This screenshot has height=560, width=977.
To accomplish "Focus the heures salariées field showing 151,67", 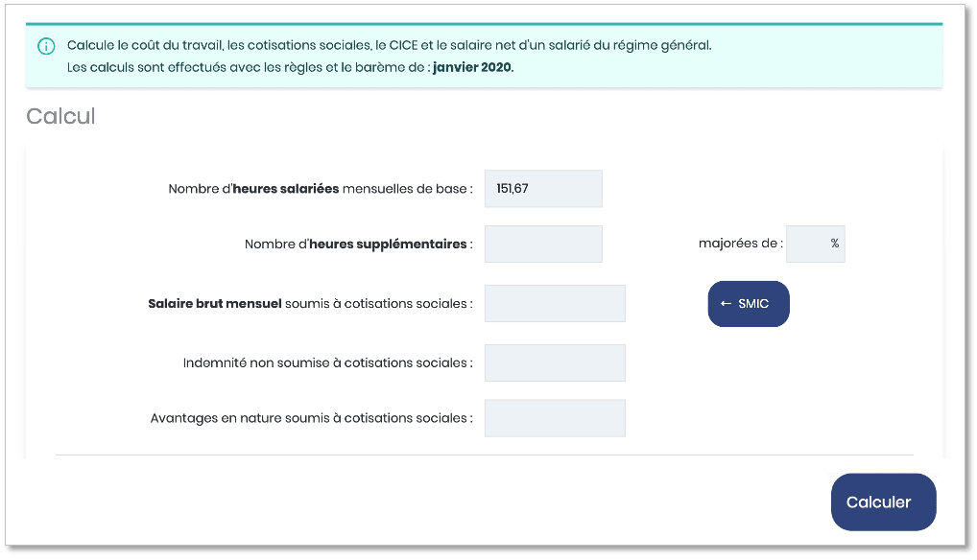I will [x=543, y=189].
